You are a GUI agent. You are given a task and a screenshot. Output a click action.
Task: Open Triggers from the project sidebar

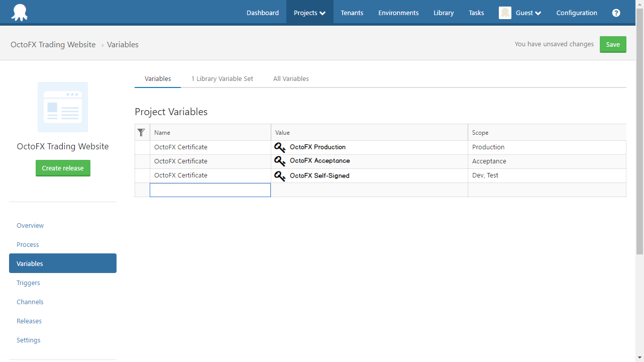tap(28, 283)
